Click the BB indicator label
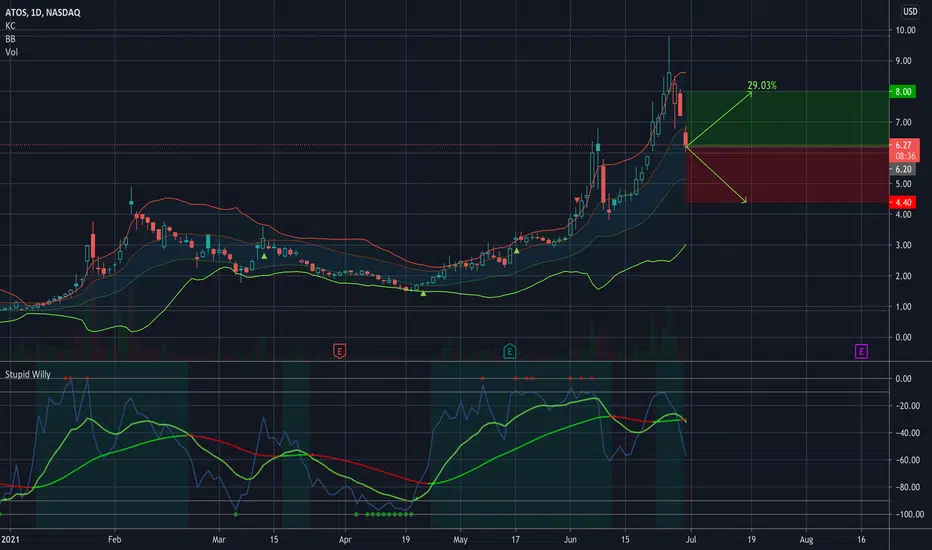The height and width of the screenshot is (550, 932). click(10, 39)
